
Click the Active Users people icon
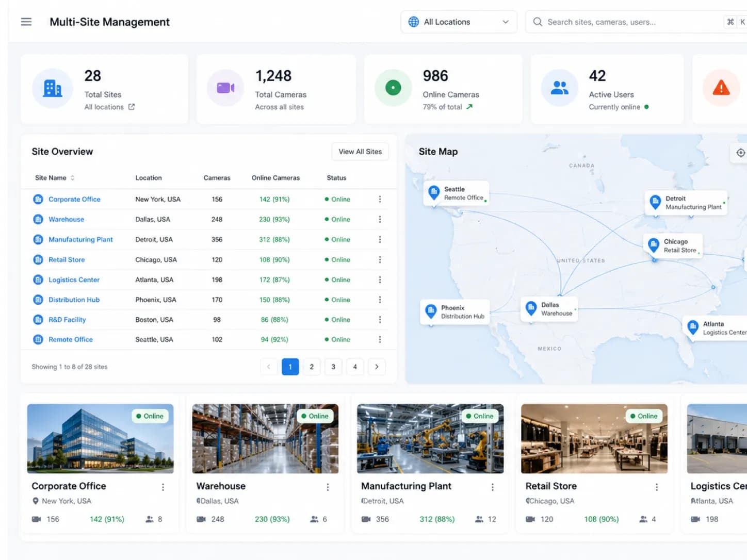[x=559, y=88]
